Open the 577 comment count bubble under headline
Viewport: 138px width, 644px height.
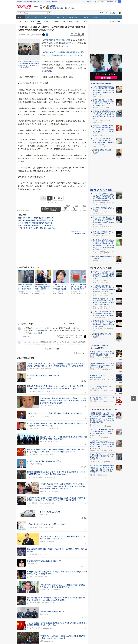33,35
